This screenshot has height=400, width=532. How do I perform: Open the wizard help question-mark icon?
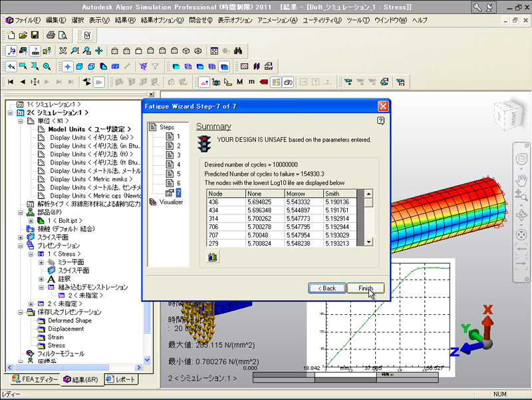[381, 120]
